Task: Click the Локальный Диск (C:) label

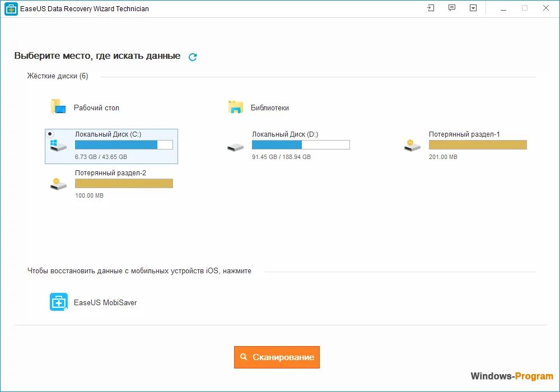Action: point(108,134)
